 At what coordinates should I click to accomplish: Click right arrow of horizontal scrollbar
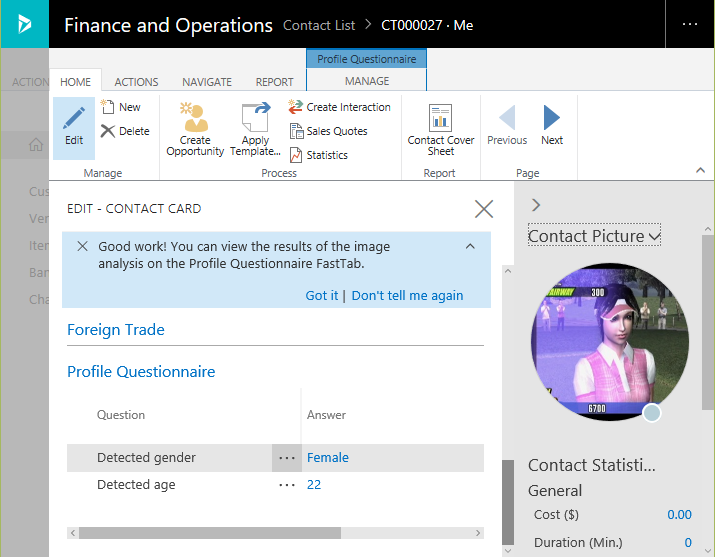478,533
